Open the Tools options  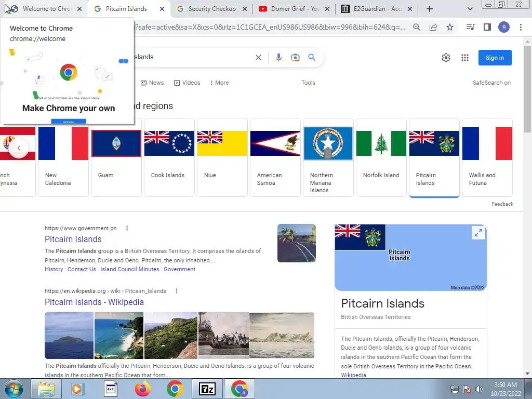click(x=308, y=83)
